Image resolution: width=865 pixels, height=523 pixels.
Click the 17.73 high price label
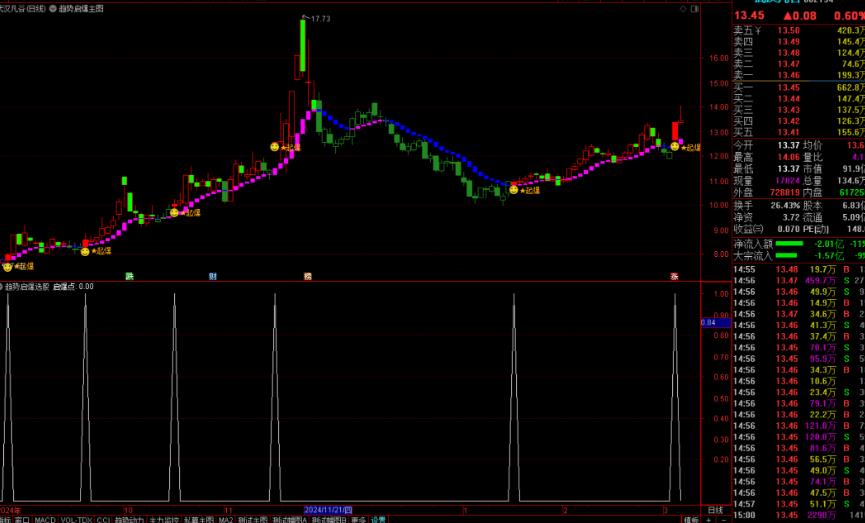(320, 19)
